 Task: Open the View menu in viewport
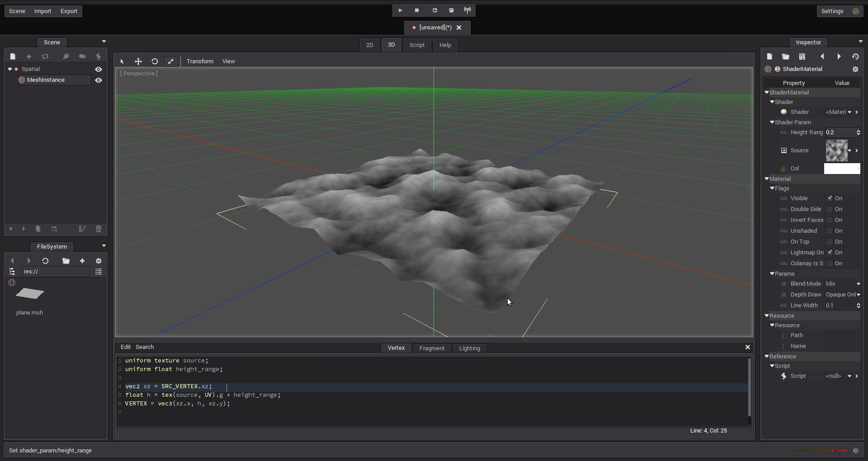click(228, 61)
